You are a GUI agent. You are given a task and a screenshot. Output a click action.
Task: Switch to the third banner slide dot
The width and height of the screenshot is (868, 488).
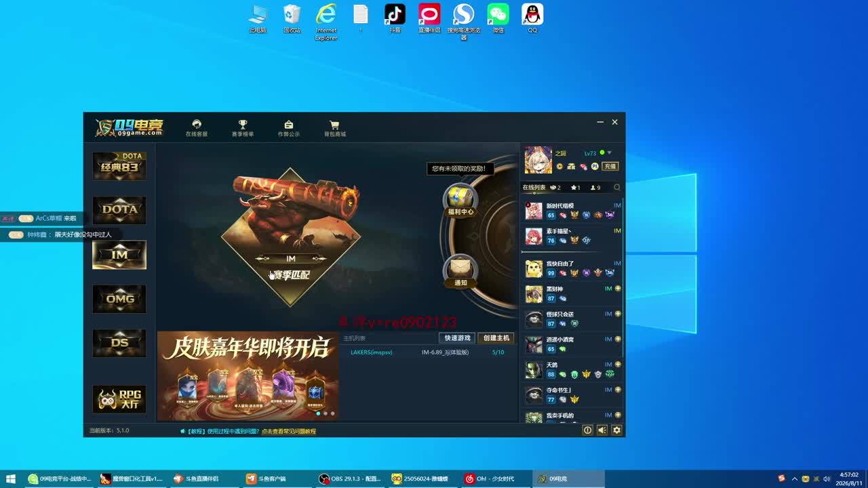click(x=332, y=413)
